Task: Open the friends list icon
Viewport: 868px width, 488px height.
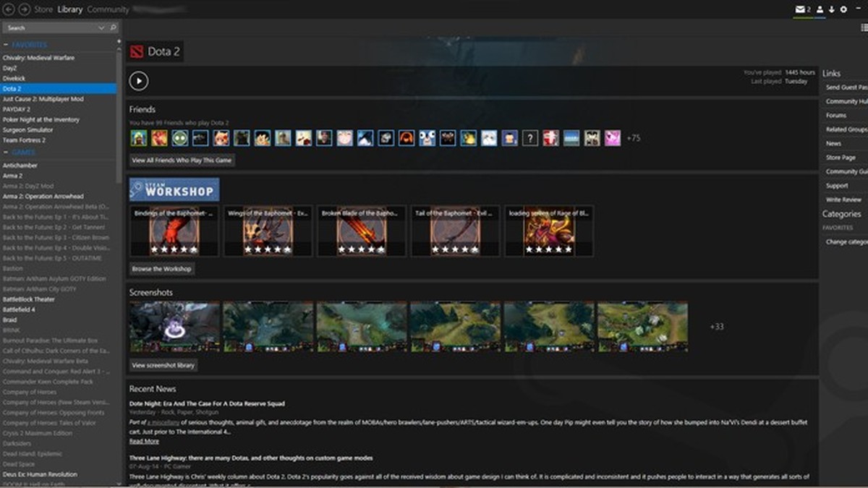Action: (820, 9)
